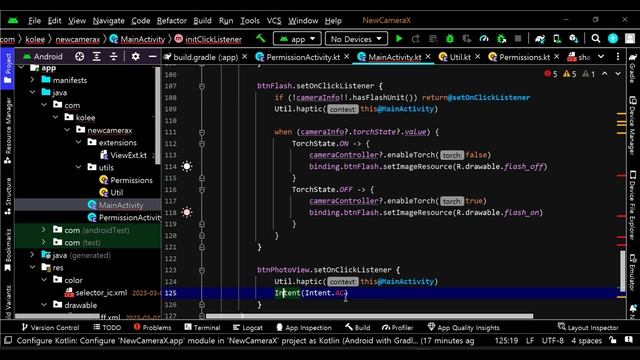The image size is (640, 360).
Task: Click the 4 spaces indent setting
Action: point(586,340)
